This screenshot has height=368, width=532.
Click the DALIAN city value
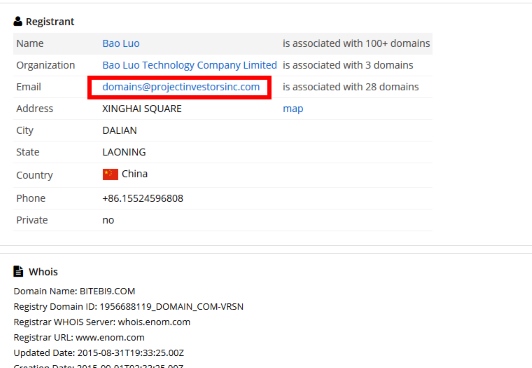pyautogui.click(x=119, y=131)
